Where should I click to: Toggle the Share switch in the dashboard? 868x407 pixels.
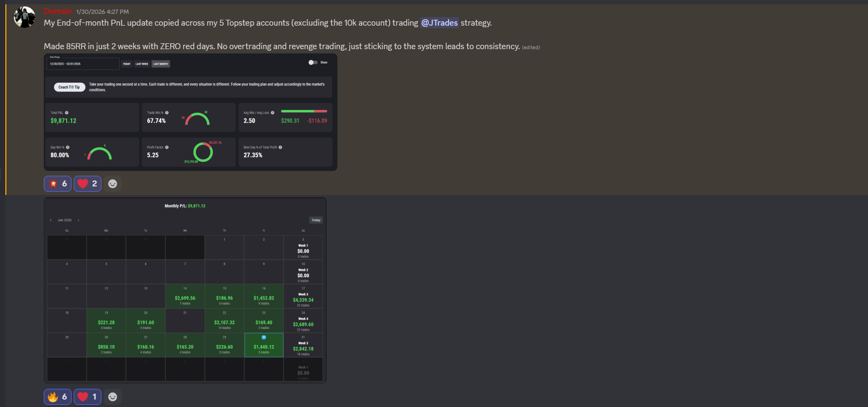[313, 62]
